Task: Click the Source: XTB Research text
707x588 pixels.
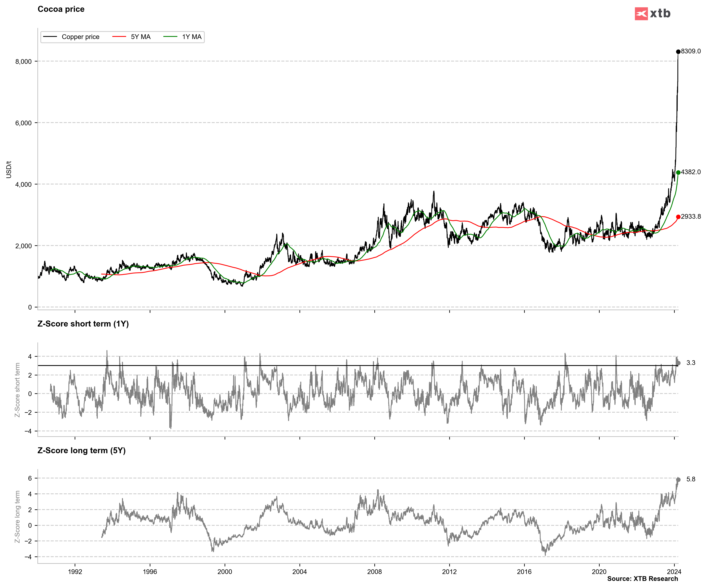Action: coord(642,579)
